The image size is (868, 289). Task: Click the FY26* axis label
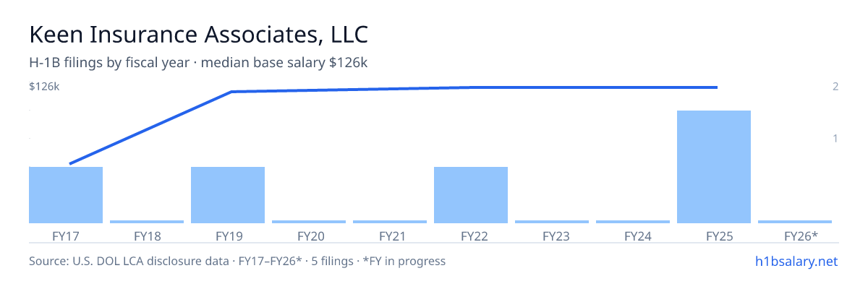[x=801, y=236]
